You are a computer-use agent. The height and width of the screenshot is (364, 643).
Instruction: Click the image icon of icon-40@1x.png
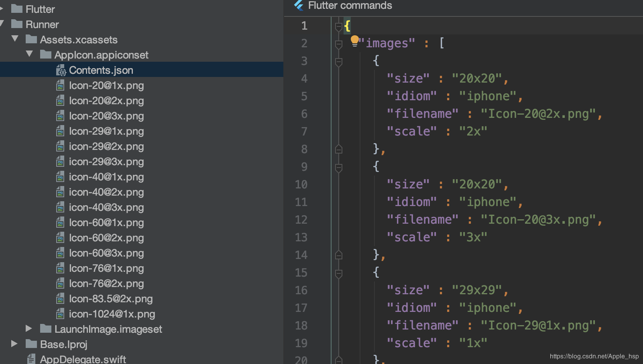pos(60,177)
